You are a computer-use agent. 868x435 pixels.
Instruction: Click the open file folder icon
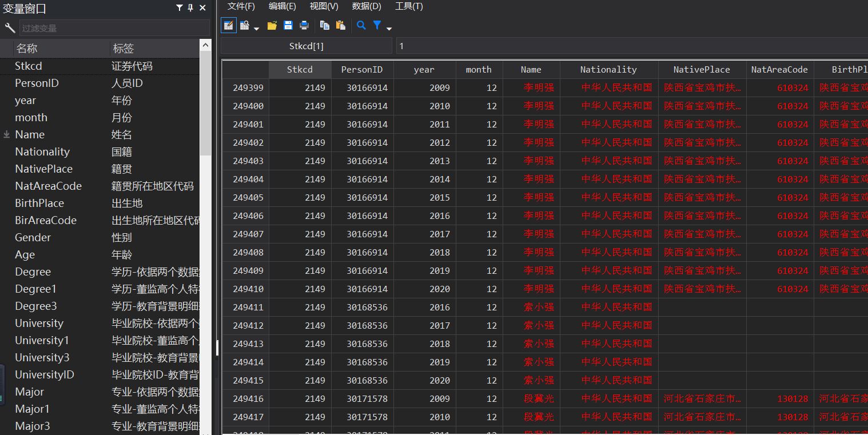[272, 25]
